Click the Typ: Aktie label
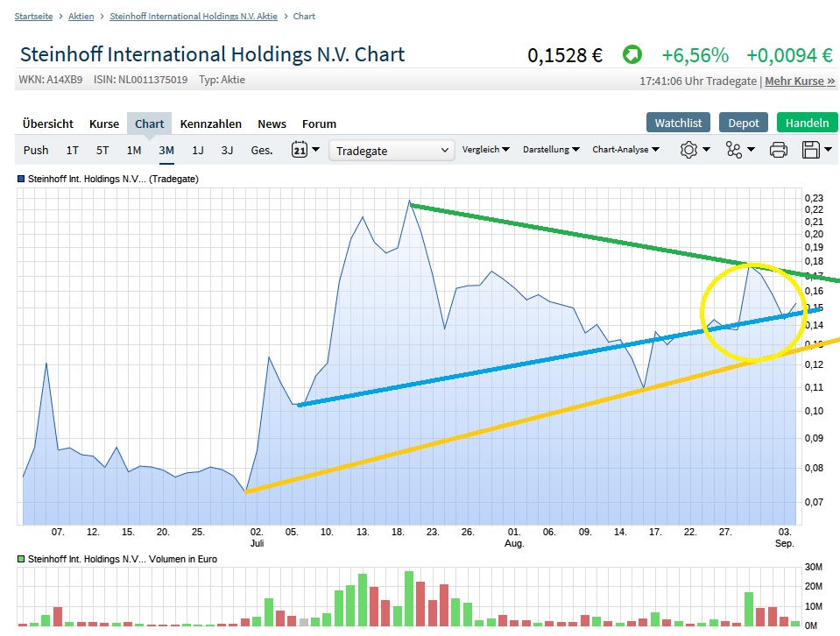The height and width of the screenshot is (636, 840). pyautogui.click(x=222, y=80)
